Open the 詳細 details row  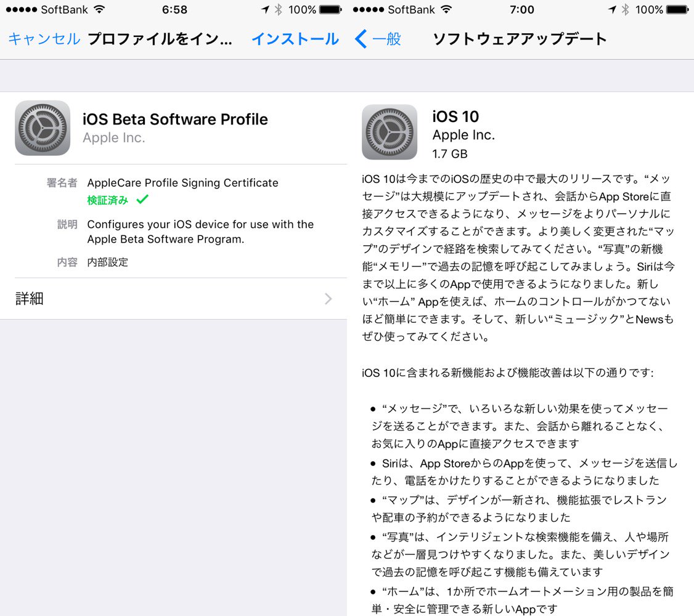(174, 299)
